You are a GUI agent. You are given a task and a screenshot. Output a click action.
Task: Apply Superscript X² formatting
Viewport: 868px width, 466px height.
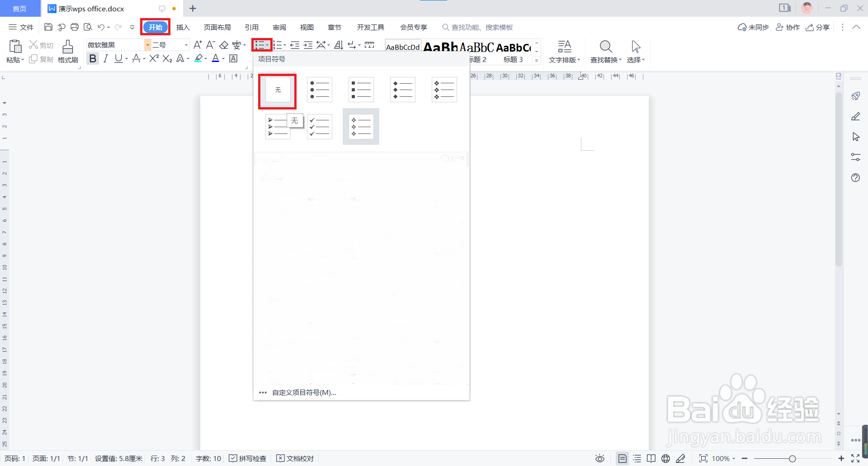click(x=154, y=58)
